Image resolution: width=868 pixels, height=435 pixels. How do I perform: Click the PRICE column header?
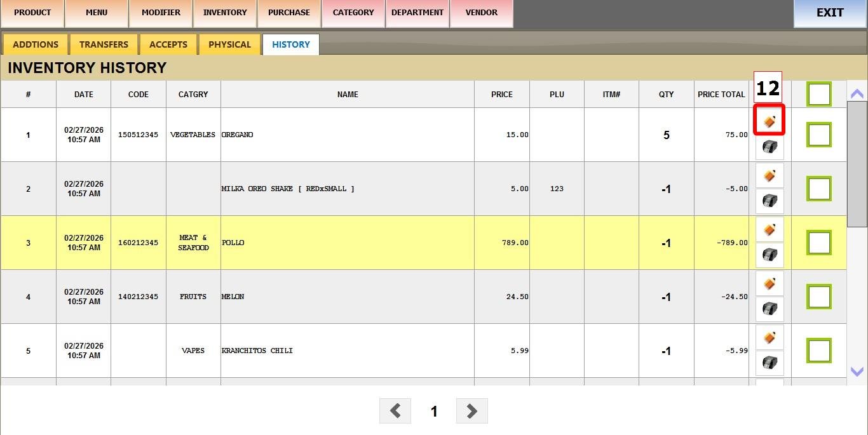point(501,94)
